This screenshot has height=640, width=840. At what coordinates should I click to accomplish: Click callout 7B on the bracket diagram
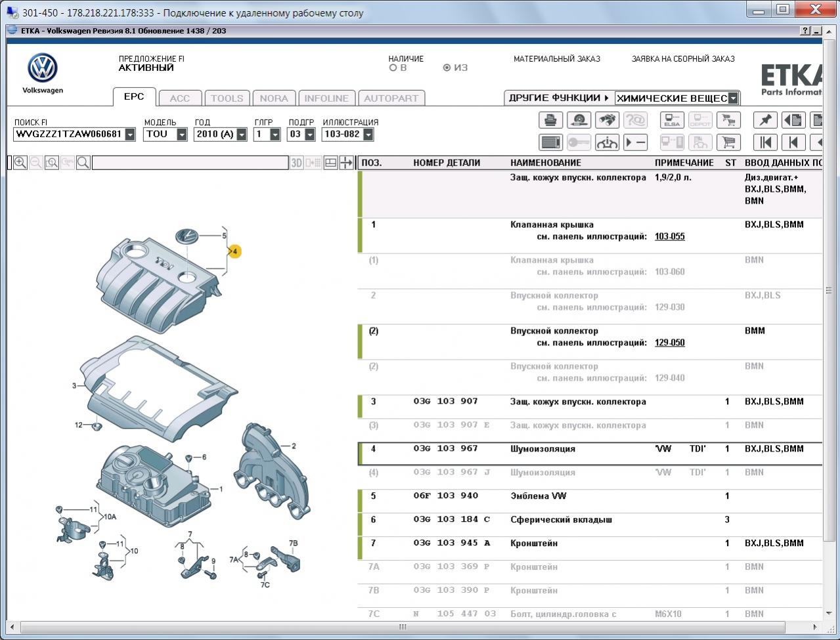click(294, 543)
